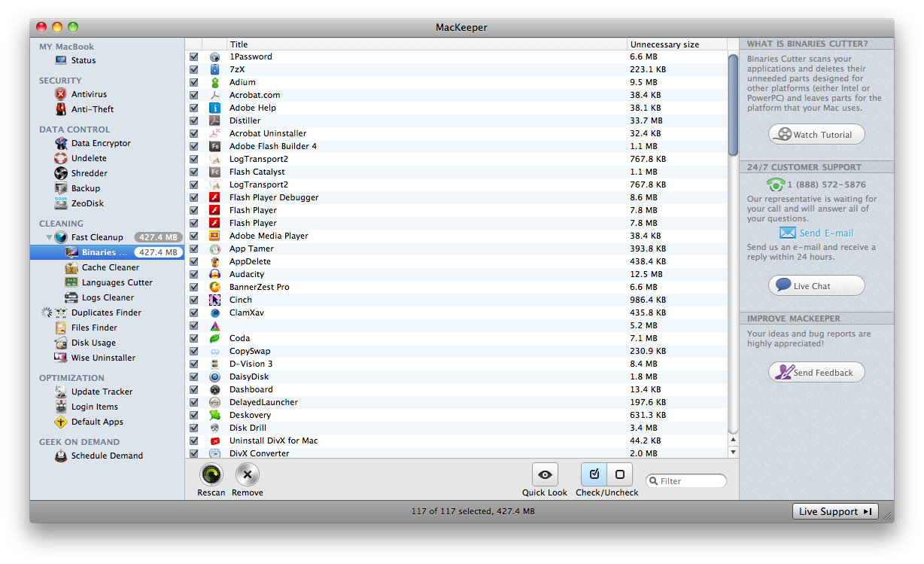Viewport: 924px width, 564px height.
Task: Click the Remove X icon
Action: [x=248, y=474]
